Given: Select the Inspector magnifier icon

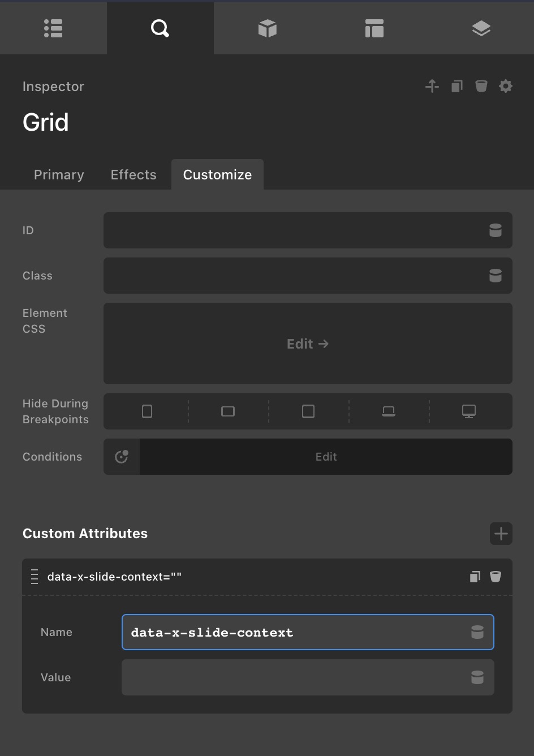Looking at the screenshot, I should [160, 28].
